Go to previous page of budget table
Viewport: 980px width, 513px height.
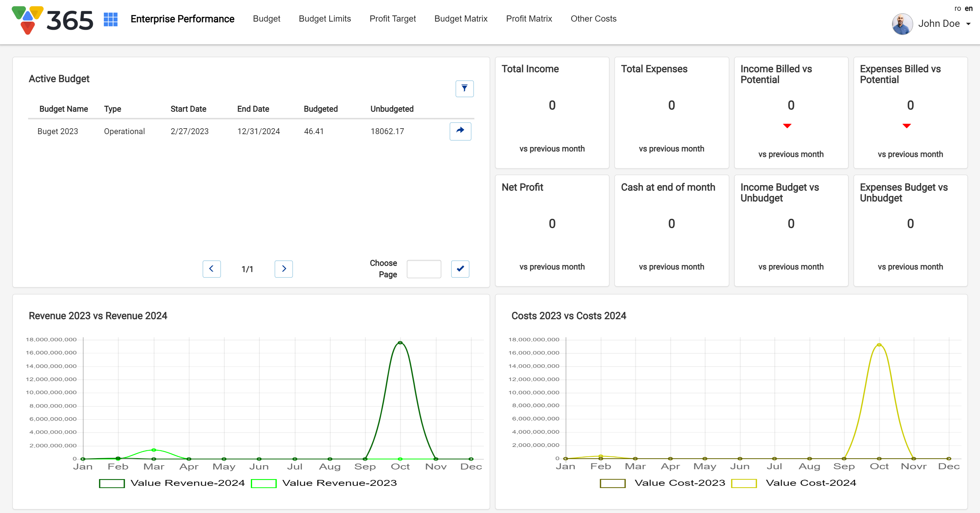(x=211, y=269)
